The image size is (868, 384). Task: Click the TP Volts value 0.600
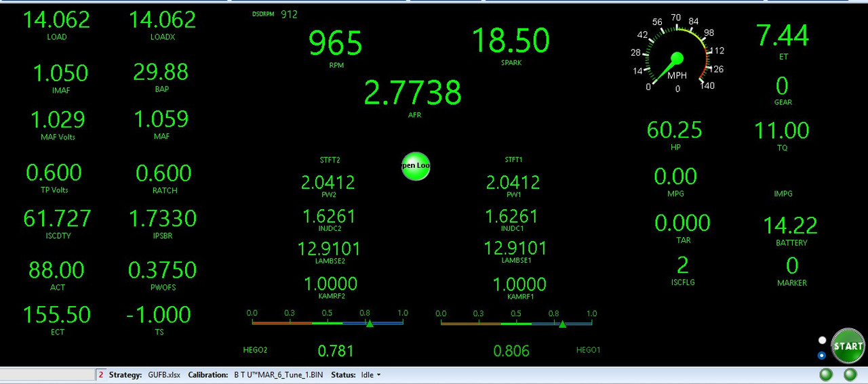pos(54,173)
